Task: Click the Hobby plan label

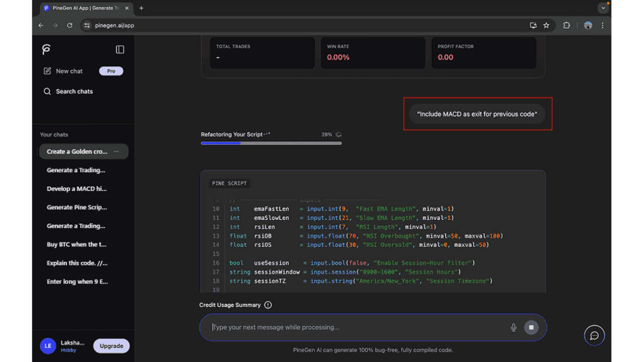Action: (68, 350)
